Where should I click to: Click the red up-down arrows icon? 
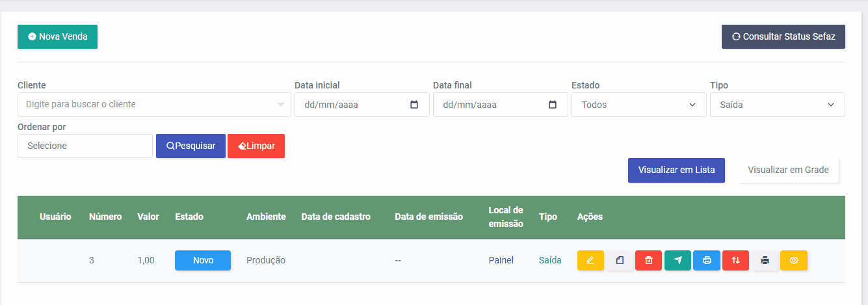click(736, 260)
